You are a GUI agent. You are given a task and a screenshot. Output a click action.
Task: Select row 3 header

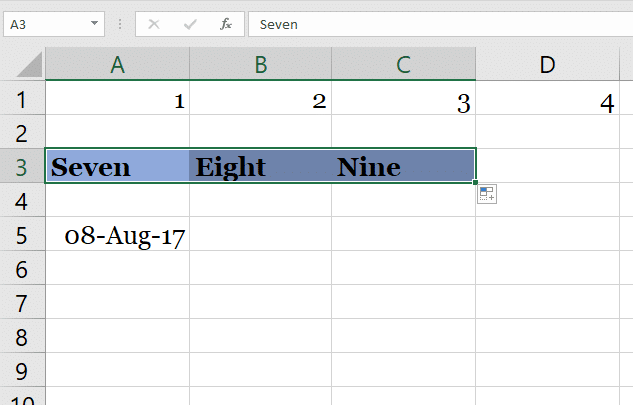click(22, 167)
